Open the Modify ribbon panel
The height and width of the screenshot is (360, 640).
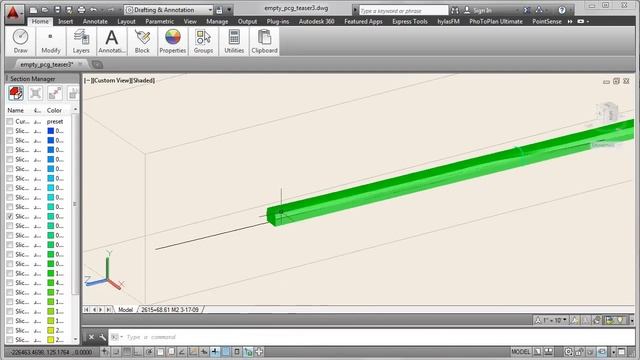[x=51, y=41]
